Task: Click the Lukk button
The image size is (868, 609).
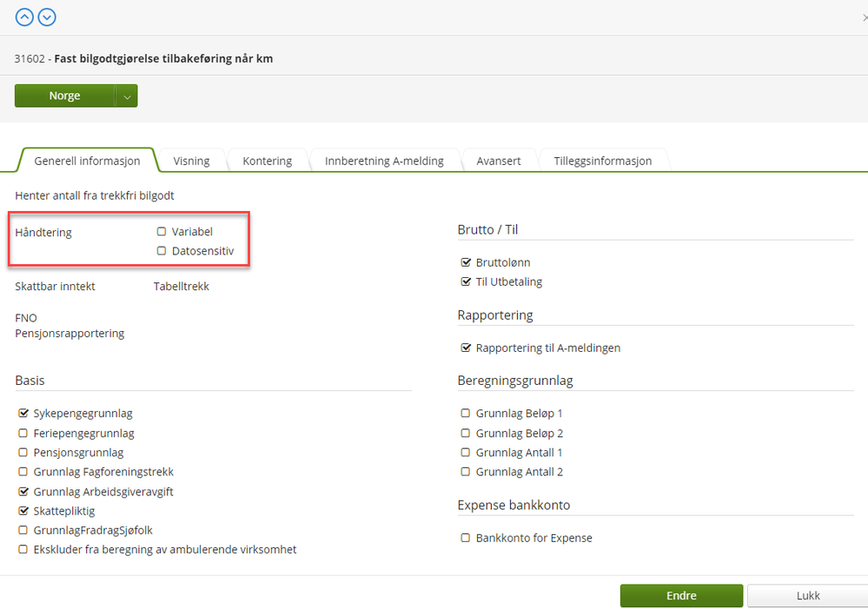Action: tap(808, 596)
